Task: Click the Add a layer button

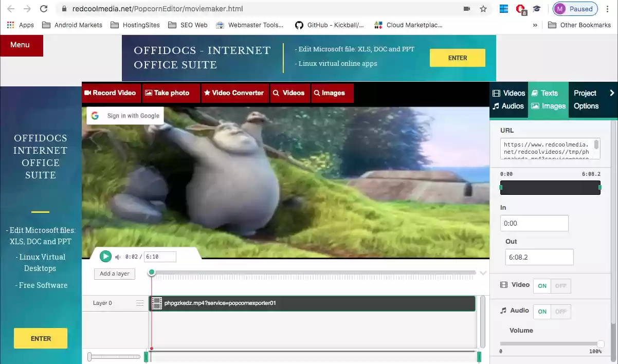Action: pos(114,274)
